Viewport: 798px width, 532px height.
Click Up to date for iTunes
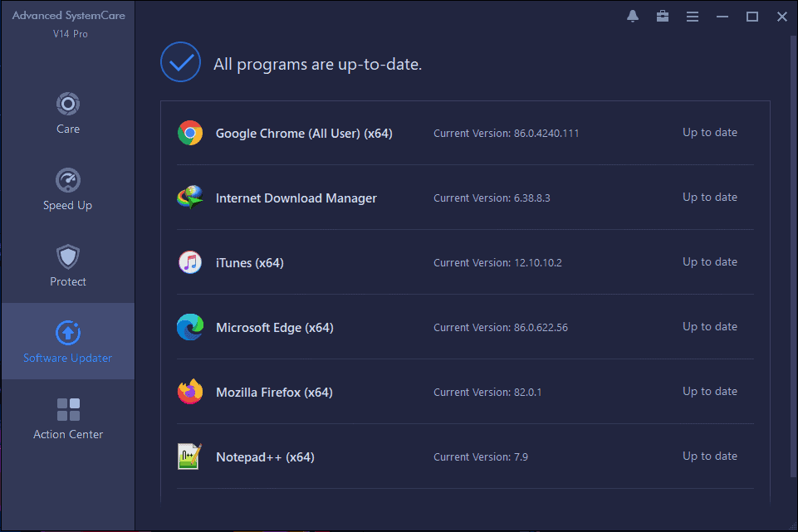point(709,262)
